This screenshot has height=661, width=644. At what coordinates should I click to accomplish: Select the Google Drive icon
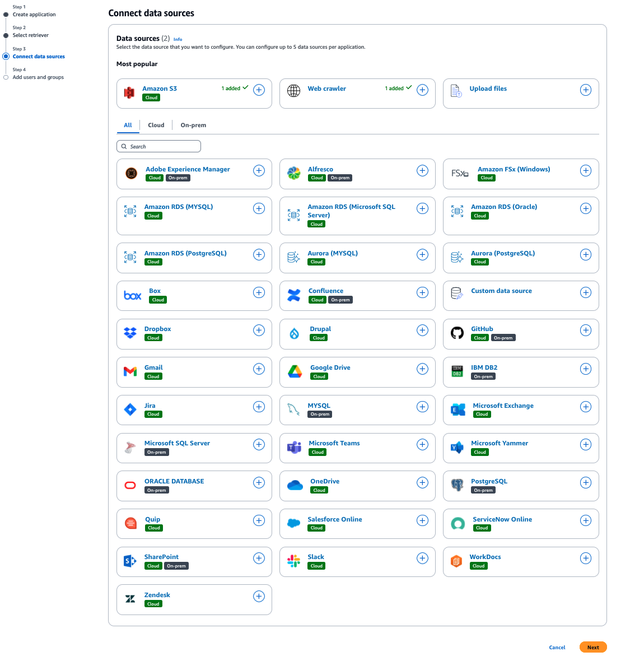coord(294,369)
